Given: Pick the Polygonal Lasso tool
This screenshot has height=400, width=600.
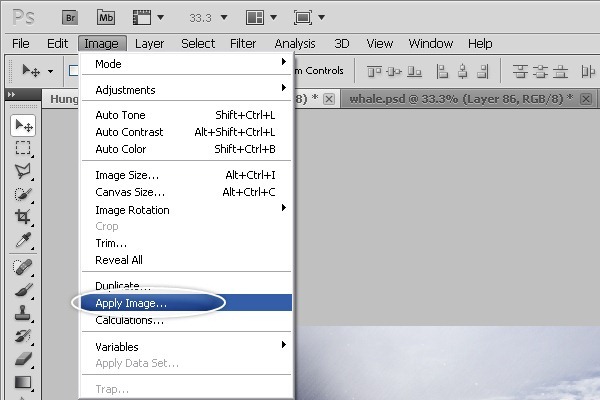Looking at the screenshot, I should click(x=23, y=170).
